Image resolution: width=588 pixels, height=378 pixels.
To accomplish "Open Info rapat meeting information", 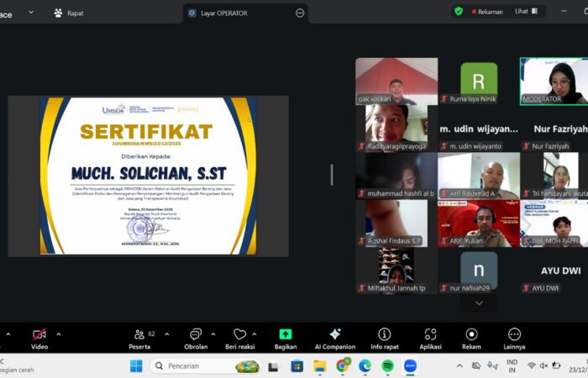I will tap(384, 334).
